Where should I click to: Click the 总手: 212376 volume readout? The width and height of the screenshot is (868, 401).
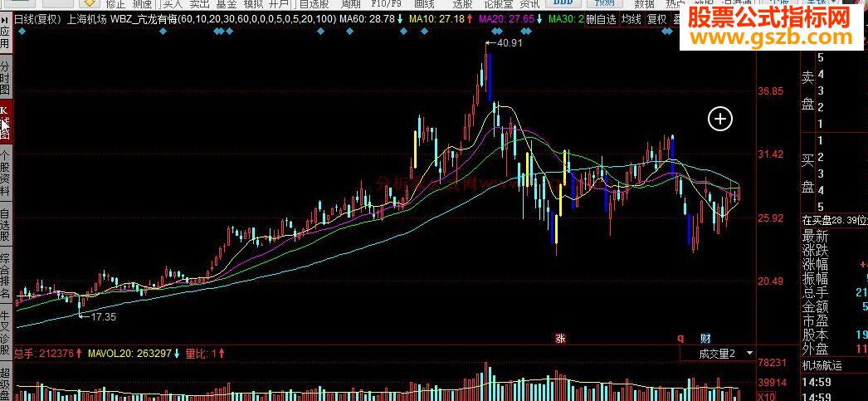tap(43, 354)
